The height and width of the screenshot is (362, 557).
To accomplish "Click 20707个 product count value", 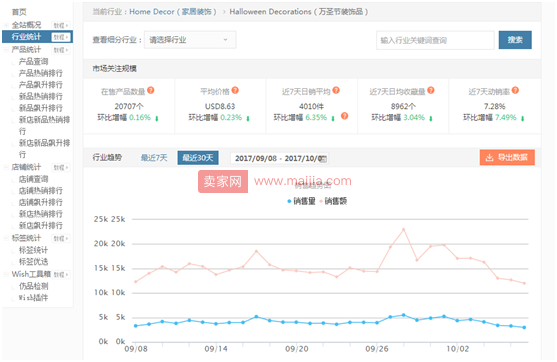I will click(129, 106).
